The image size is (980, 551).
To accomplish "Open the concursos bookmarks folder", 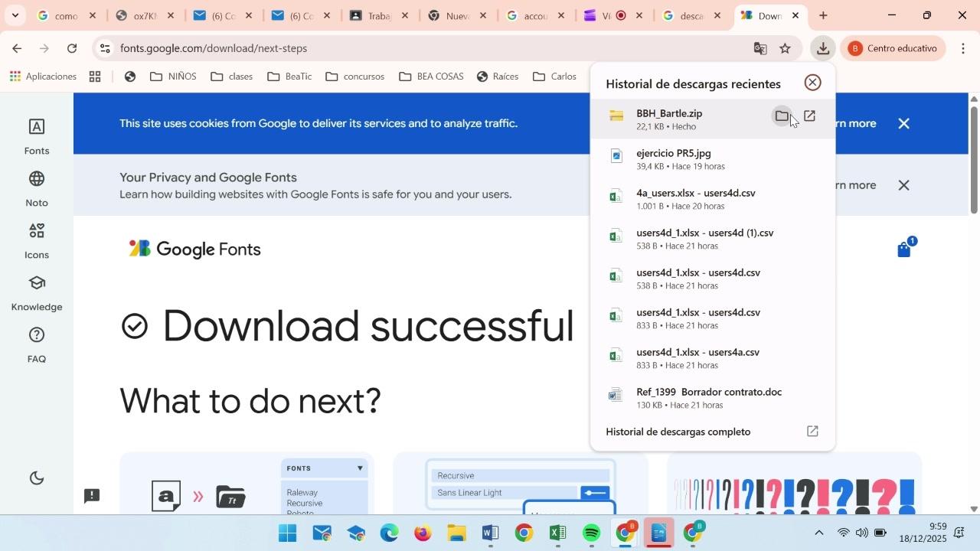I will (355, 77).
